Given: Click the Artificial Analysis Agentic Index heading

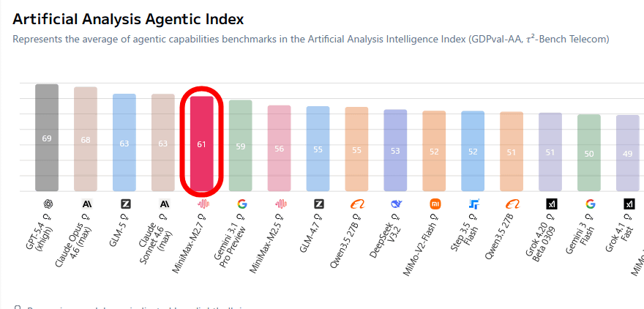Looking at the screenshot, I should click(128, 20).
